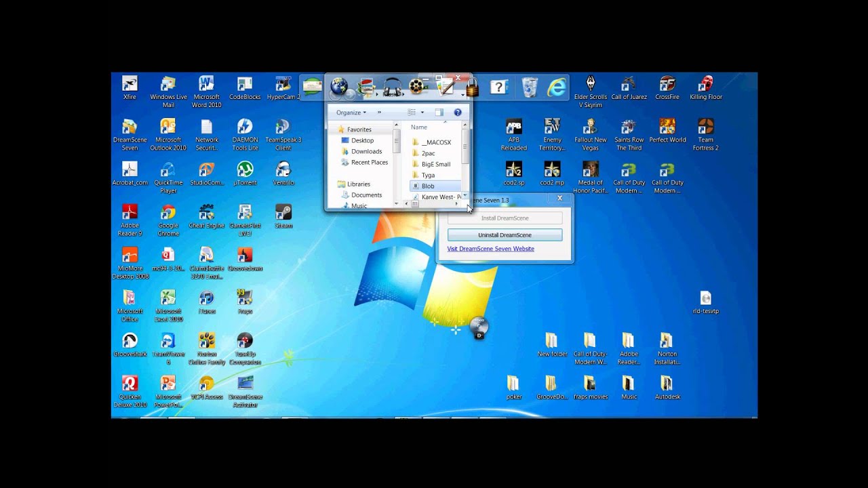Select the APB Reloaded shortcut
This screenshot has width=868, height=488.
513,134
